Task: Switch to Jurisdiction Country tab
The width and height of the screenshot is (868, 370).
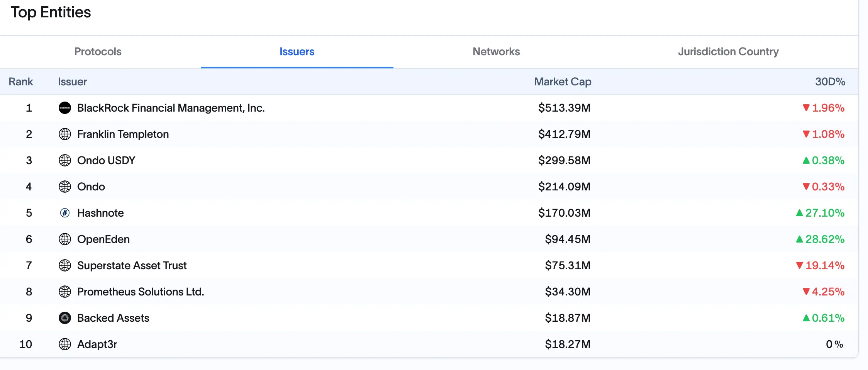Action: pos(728,52)
